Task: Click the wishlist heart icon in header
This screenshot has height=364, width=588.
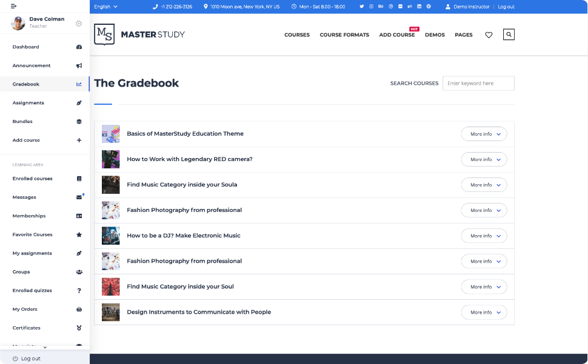Action: click(x=489, y=35)
